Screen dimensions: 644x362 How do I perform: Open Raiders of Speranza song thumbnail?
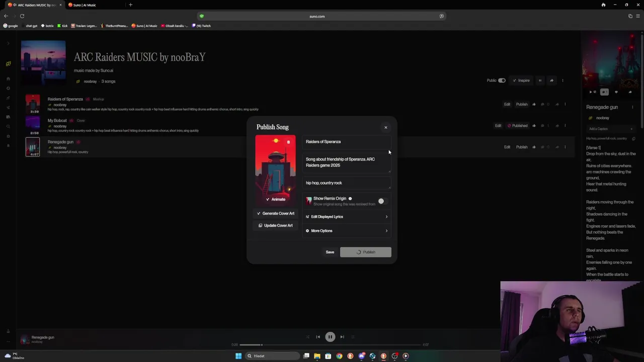pyautogui.click(x=33, y=104)
